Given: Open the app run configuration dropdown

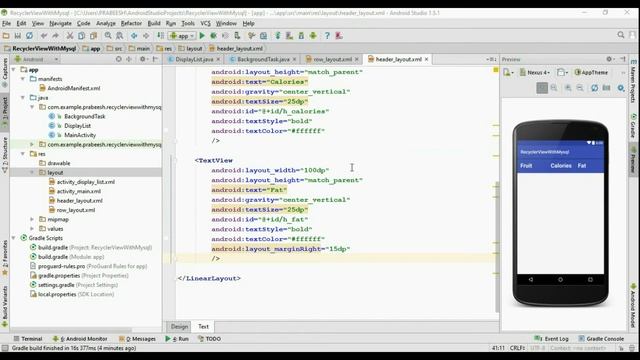Looking at the screenshot, I should point(182,36).
